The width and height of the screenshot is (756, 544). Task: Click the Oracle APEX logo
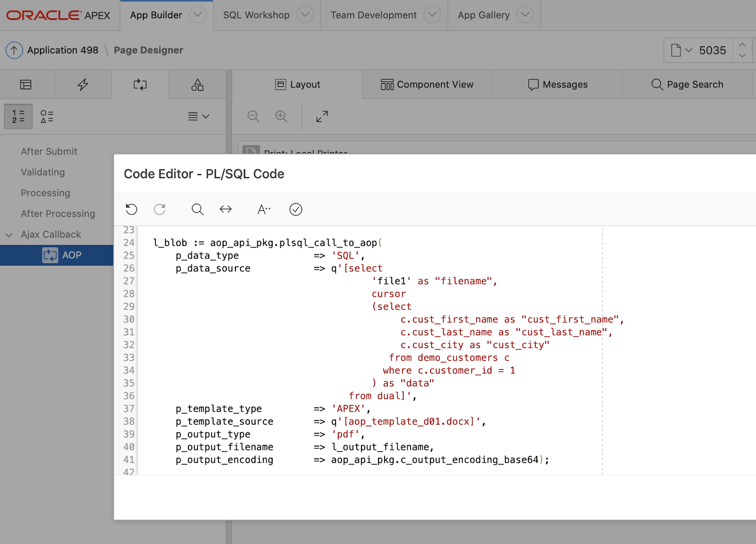click(x=58, y=15)
